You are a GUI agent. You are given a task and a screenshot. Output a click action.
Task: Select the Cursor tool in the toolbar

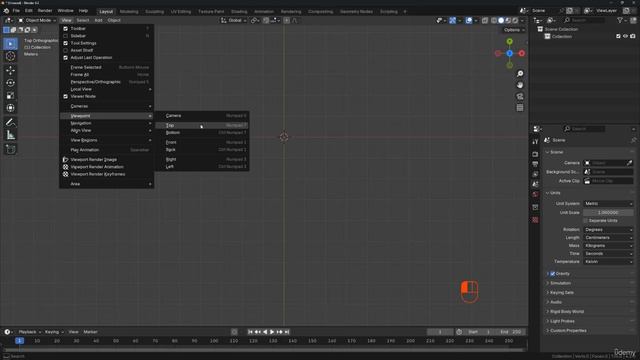(11, 56)
